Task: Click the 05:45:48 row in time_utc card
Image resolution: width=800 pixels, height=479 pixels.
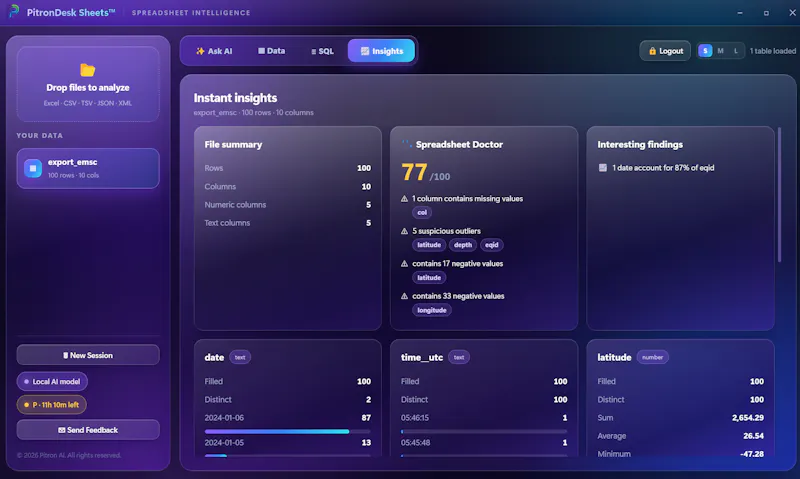Action: [484, 443]
